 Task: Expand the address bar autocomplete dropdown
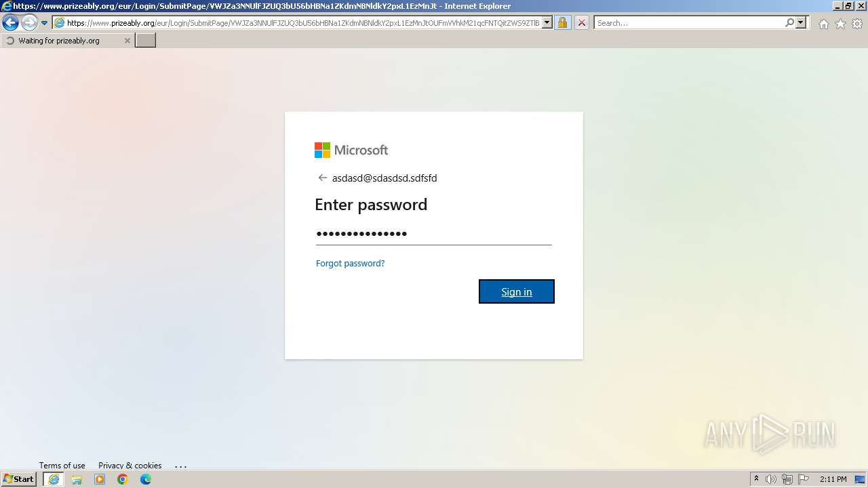pos(547,23)
